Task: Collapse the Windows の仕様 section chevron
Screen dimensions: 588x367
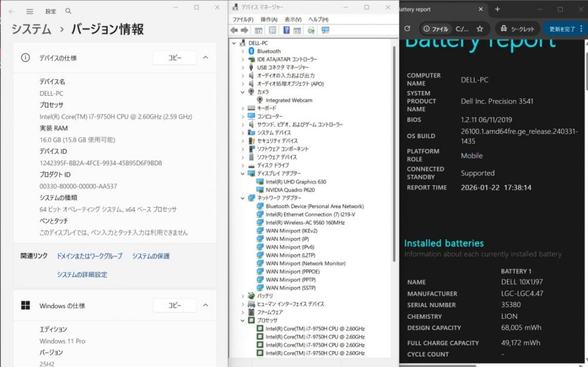Action: pos(205,305)
